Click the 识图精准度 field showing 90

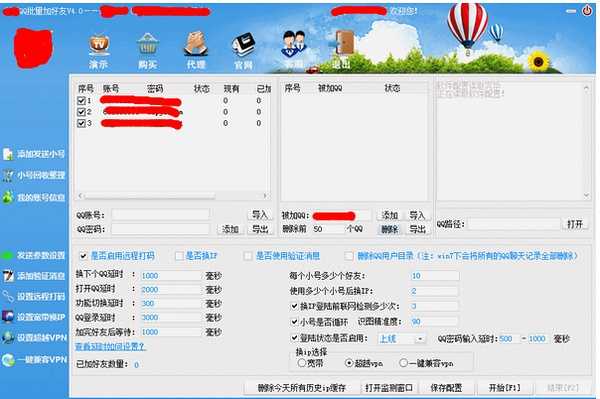434,322
